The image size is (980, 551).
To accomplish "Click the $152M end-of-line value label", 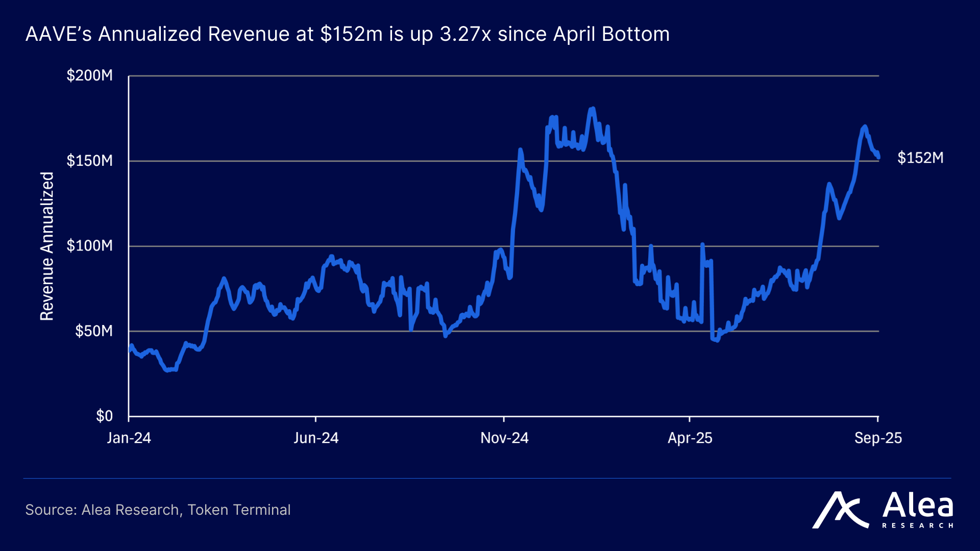I will click(x=921, y=158).
